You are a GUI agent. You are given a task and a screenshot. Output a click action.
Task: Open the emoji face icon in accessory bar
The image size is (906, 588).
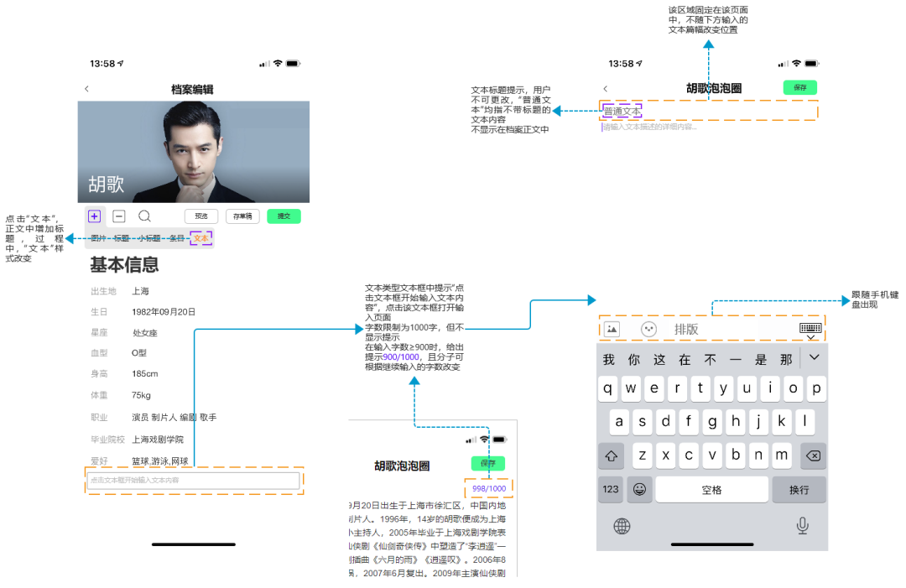tap(648, 329)
